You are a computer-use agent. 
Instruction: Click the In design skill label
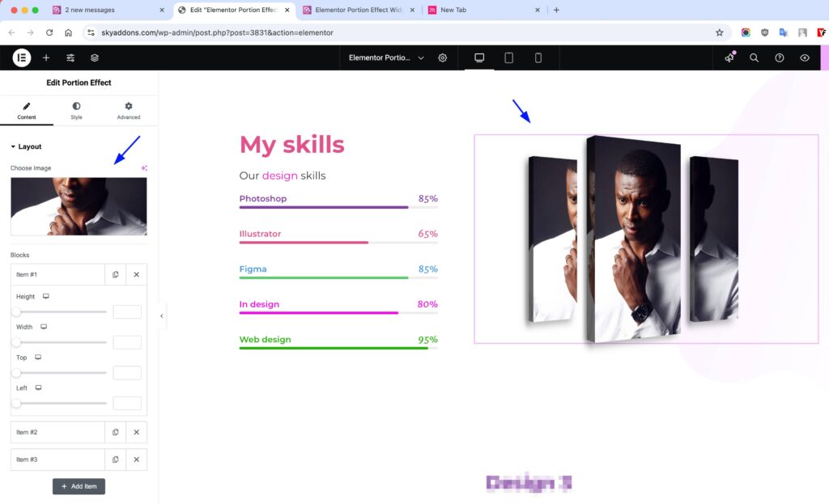(259, 304)
